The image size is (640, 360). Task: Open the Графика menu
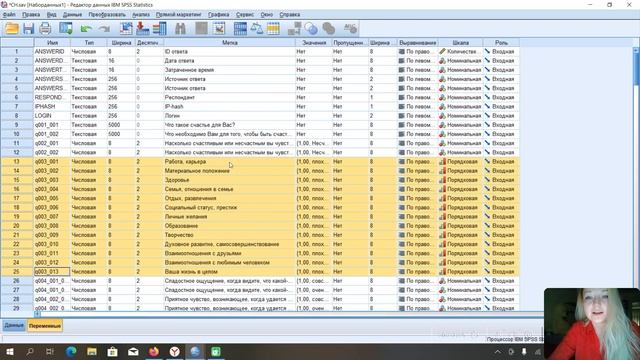[x=218, y=14]
